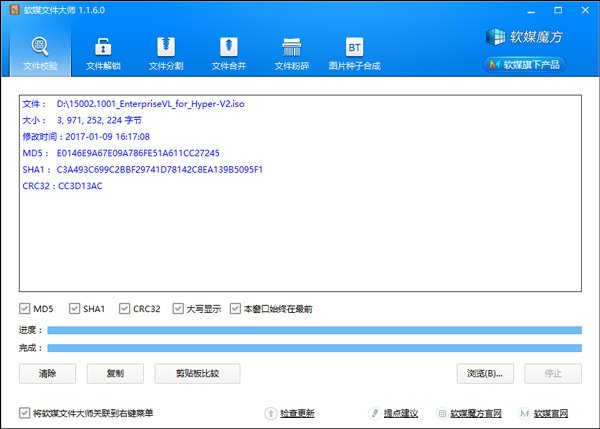Click the CRC32 value CC3D13AC

coord(80,186)
